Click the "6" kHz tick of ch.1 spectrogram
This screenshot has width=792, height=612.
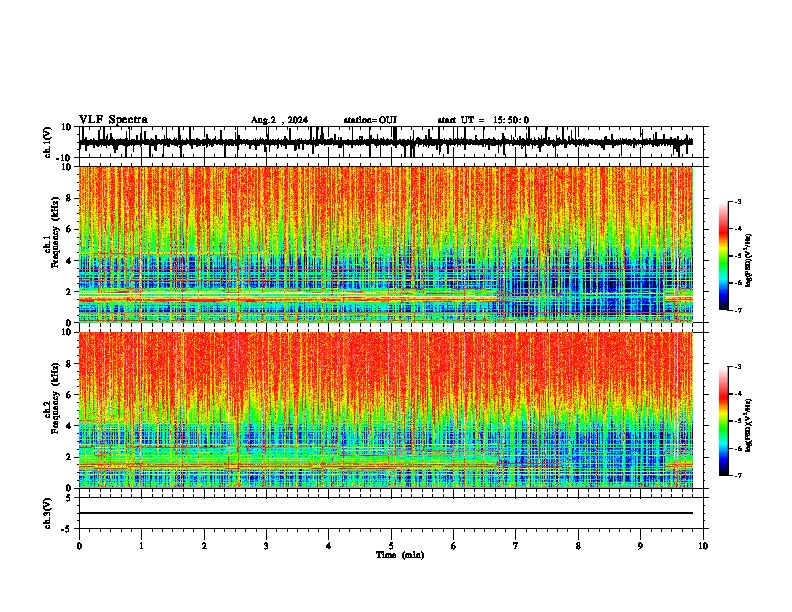click(70, 230)
